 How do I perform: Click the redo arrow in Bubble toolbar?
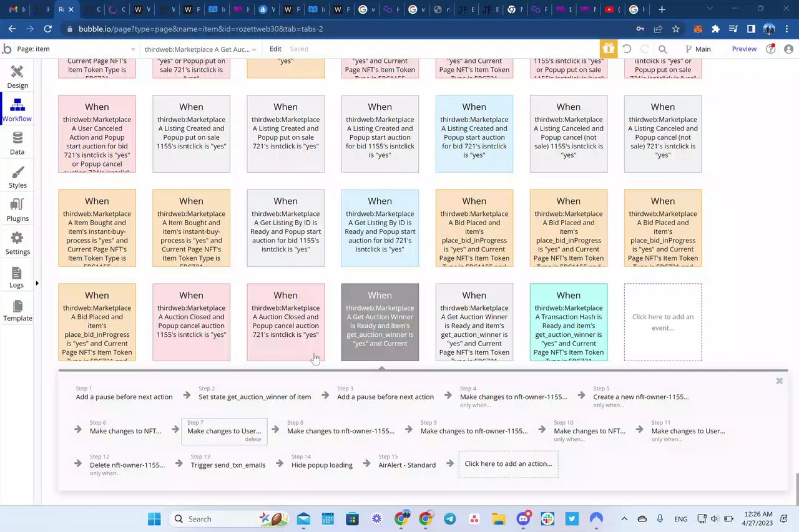[x=645, y=49]
